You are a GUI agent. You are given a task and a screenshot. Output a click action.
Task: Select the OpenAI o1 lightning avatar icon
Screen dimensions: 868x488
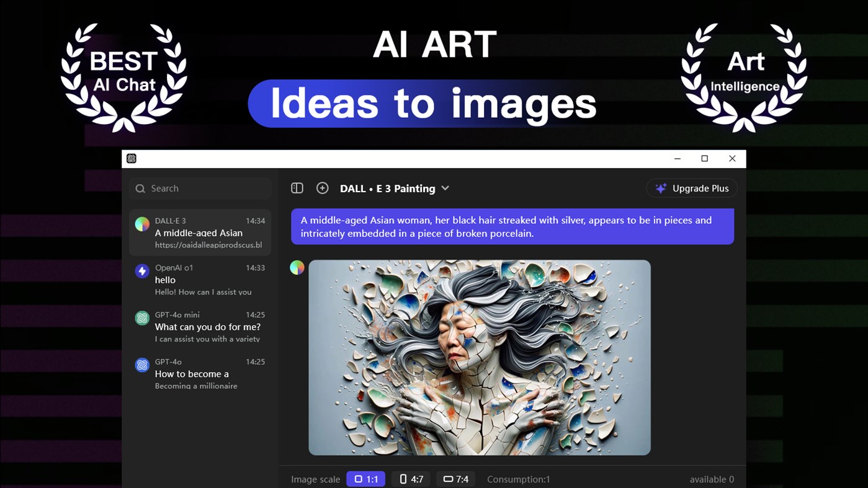[142, 271]
